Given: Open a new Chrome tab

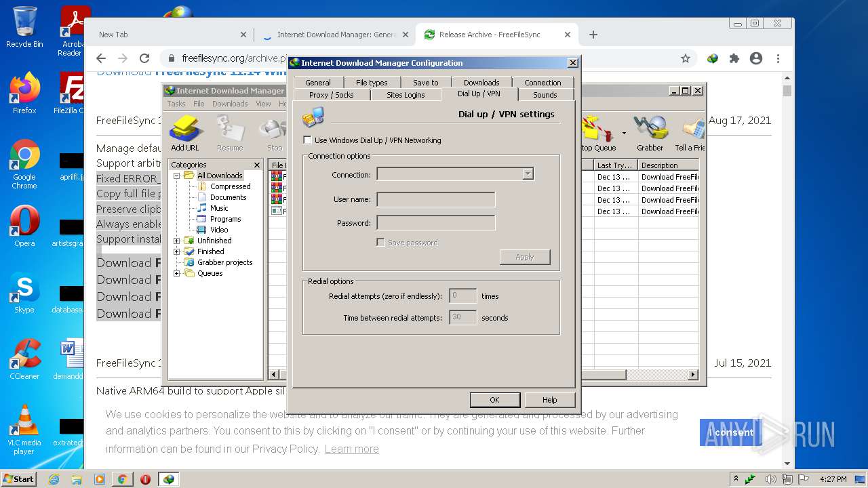Looking at the screenshot, I should coord(593,35).
